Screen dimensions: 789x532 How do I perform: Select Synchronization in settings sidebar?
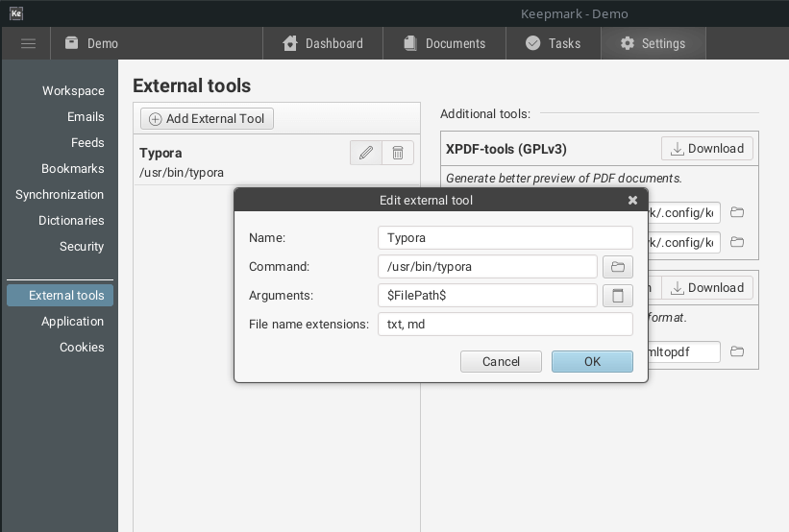(60, 194)
